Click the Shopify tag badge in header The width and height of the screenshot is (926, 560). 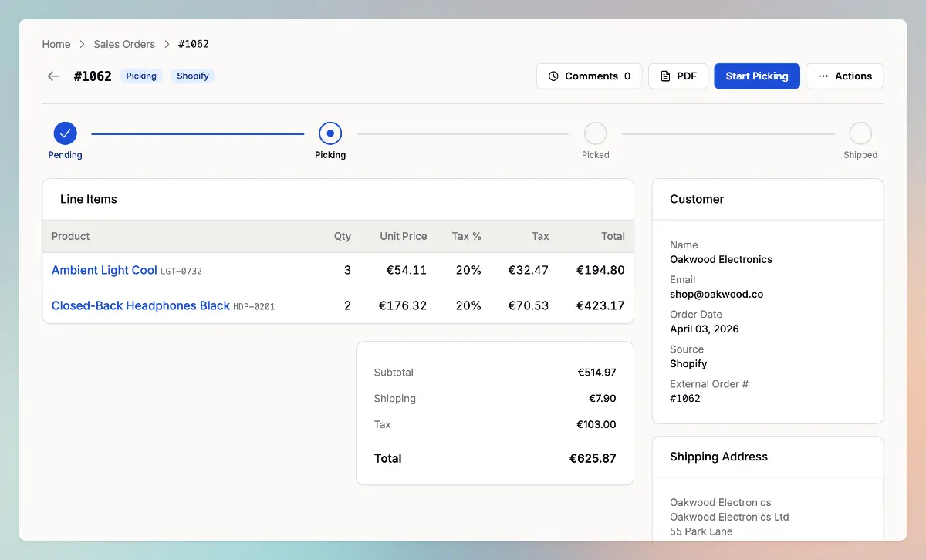tap(192, 76)
